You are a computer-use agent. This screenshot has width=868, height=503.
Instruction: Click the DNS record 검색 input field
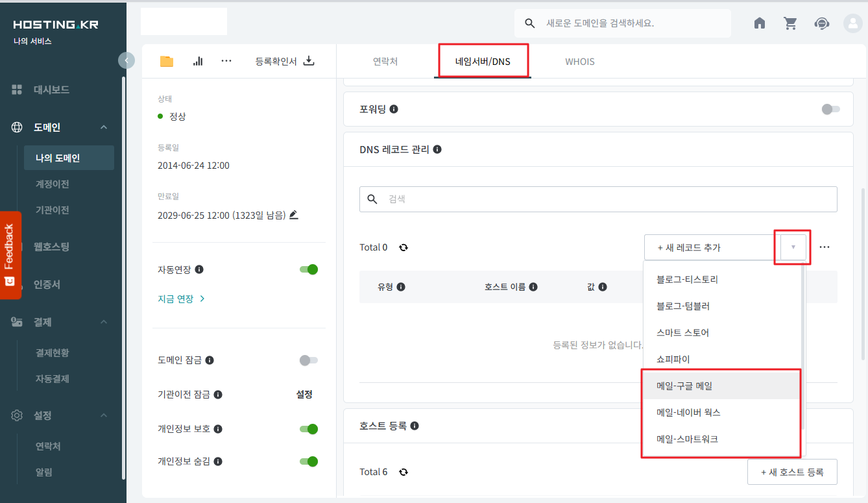(x=597, y=199)
